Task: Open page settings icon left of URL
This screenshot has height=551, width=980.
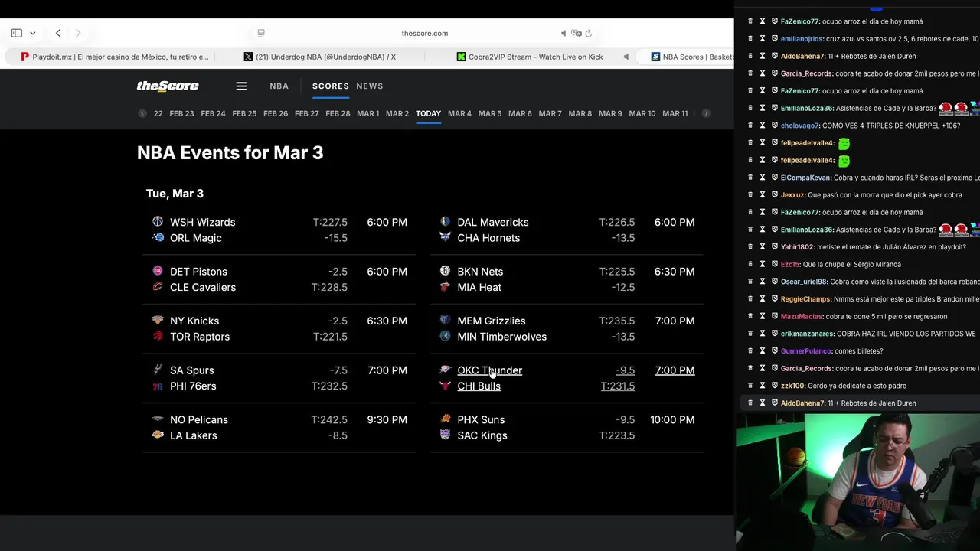Action: [x=261, y=33]
